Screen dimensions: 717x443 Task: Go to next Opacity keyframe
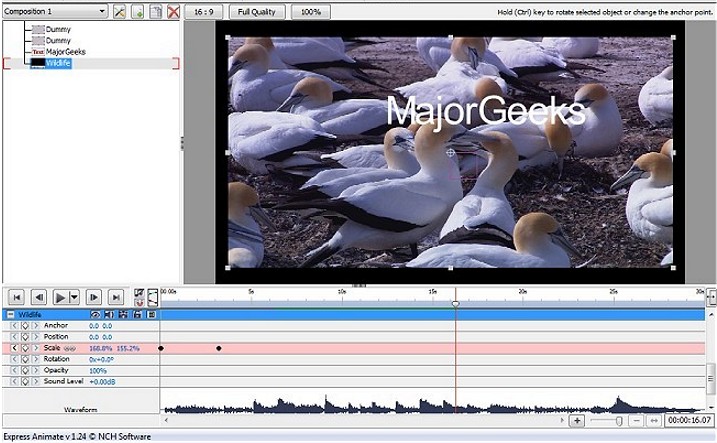[36, 370]
